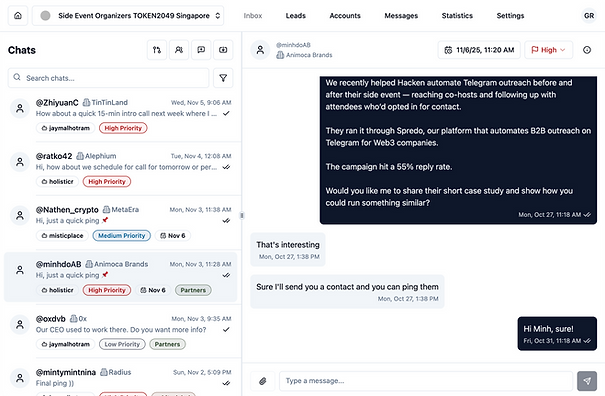The height and width of the screenshot is (396, 605).
Task: Open the @mintymintnina Radius chat
Action: pos(121,379)
